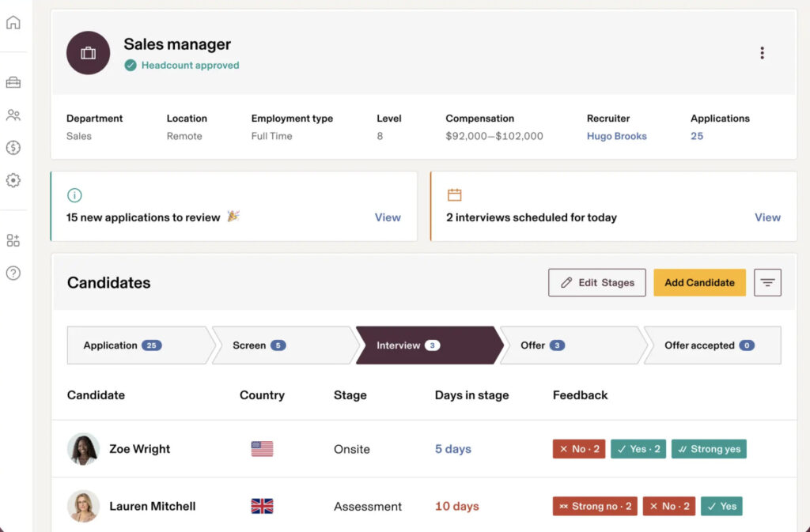Open the candidates filter icon button
Viewport: 810px width, 532px height.
767,282
